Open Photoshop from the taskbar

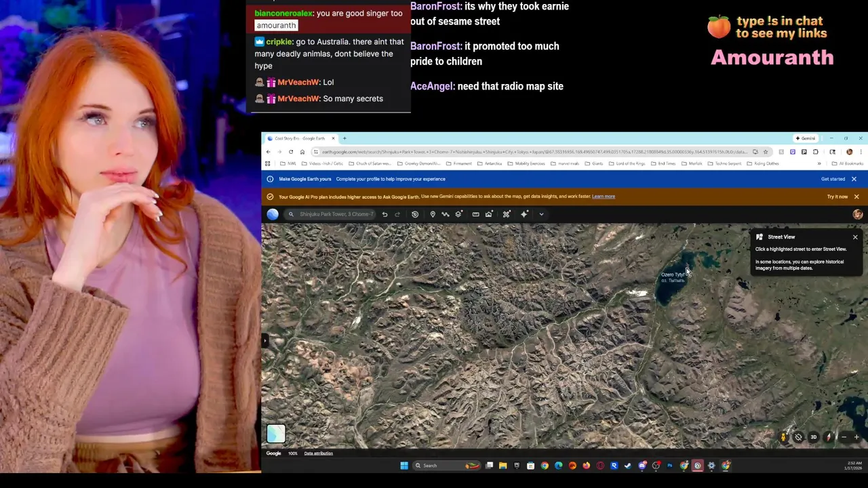(669, 466)
